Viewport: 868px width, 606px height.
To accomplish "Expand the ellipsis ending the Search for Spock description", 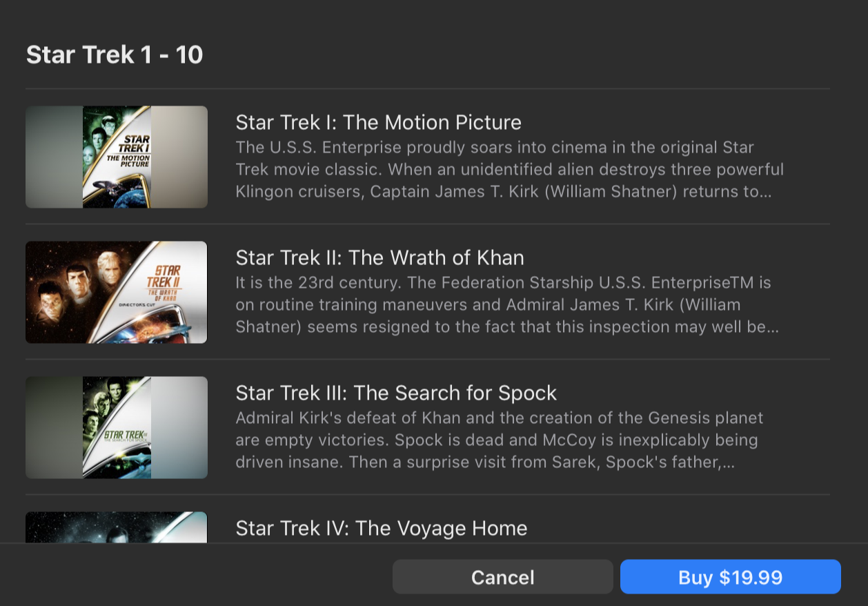I will (x=727, y=462).
